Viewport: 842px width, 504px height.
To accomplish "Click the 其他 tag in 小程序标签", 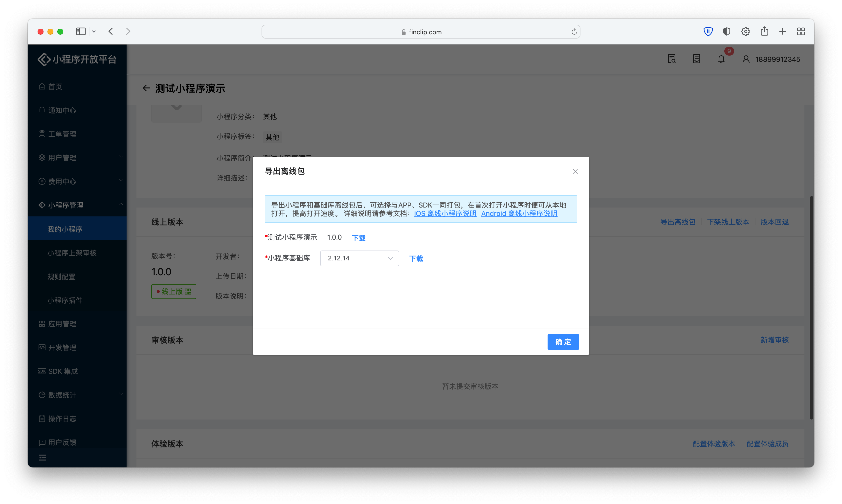I will (x=272, y=137).
